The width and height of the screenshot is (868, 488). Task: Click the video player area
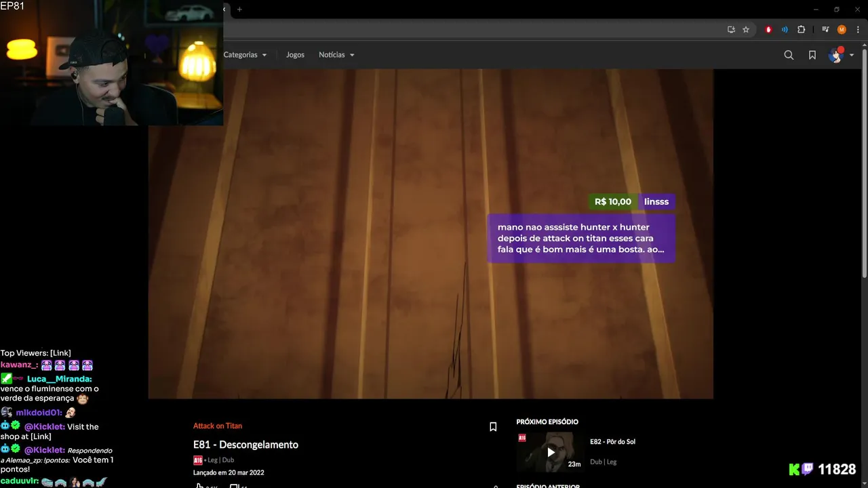point(431,234)
